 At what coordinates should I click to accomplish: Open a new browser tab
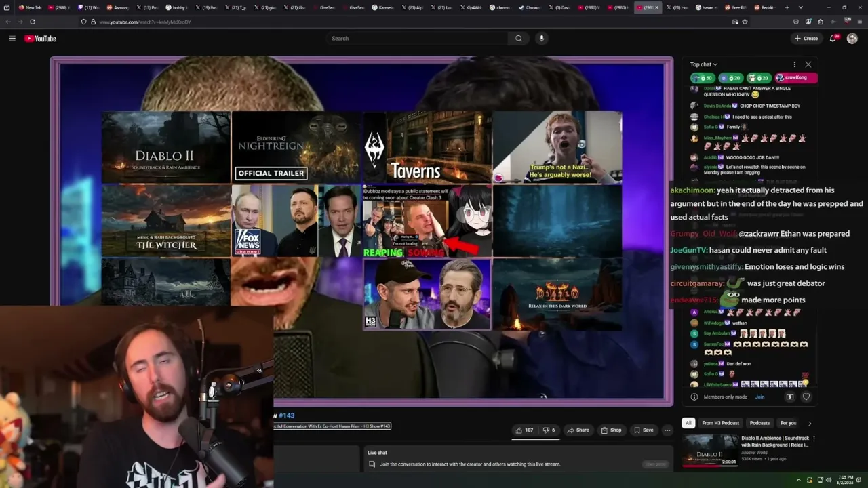[787, 7]
